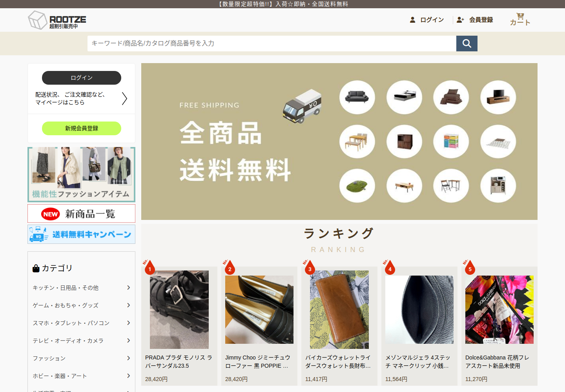The image size is (565, 392).
Task: Expand the ゲーム・おもちゃ・グッズ category
Action: (x=81, y=305)
